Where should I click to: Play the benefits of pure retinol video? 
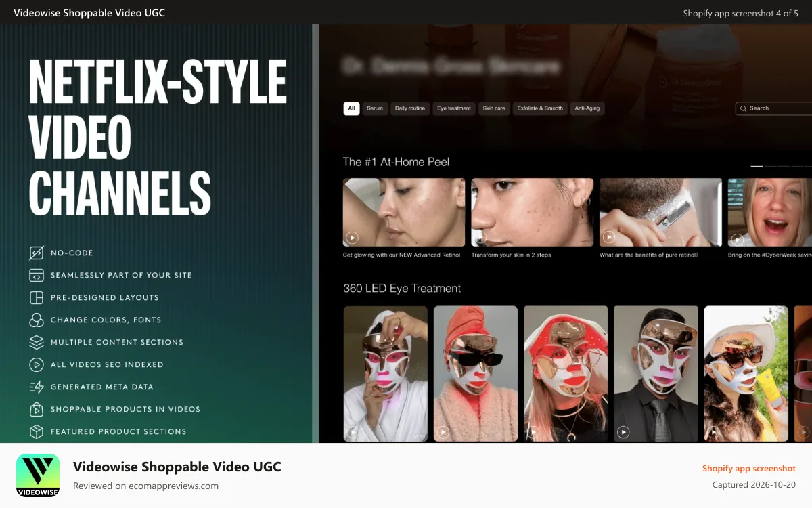pos(609,238)
